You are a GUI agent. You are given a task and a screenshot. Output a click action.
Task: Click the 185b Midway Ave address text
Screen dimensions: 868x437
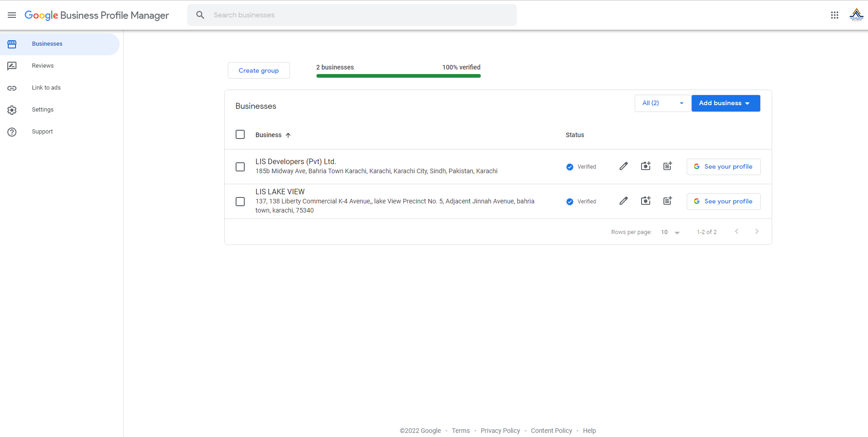377,171
